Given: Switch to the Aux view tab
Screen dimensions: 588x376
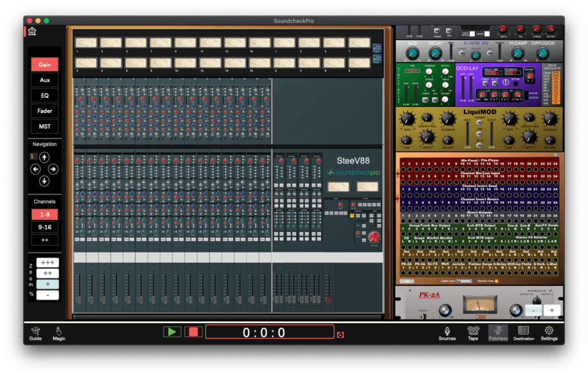Looking at the screenshot, I should point(45,80).
